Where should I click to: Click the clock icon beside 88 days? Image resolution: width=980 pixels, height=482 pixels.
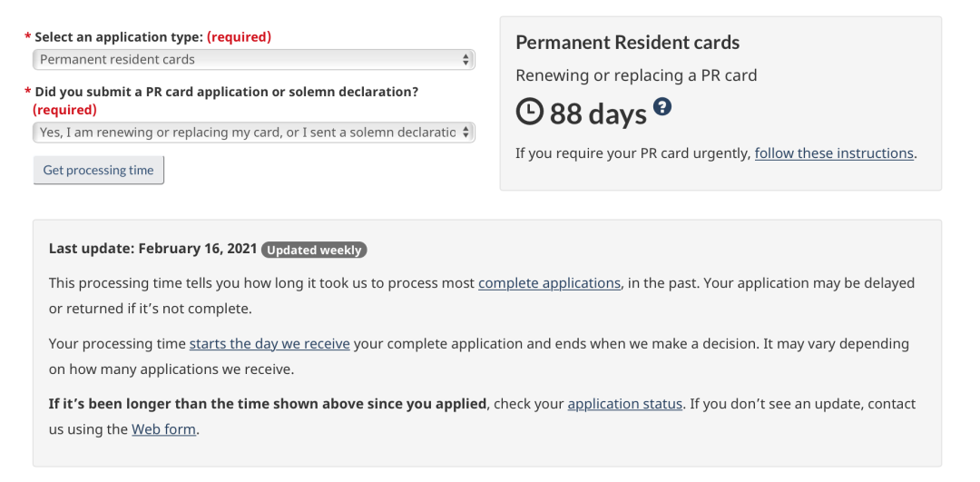(529, 113)
